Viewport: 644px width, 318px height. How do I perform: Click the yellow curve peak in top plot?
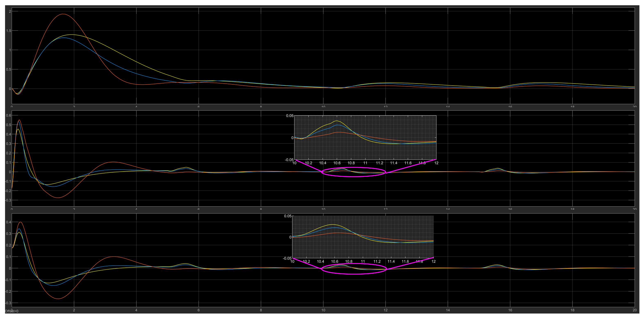72,35
